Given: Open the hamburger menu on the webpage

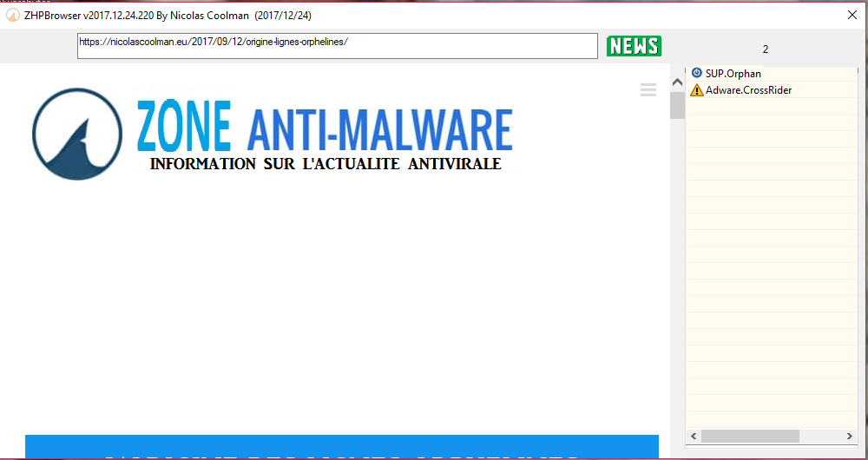Looking at the screenshot, I should 648,89.
